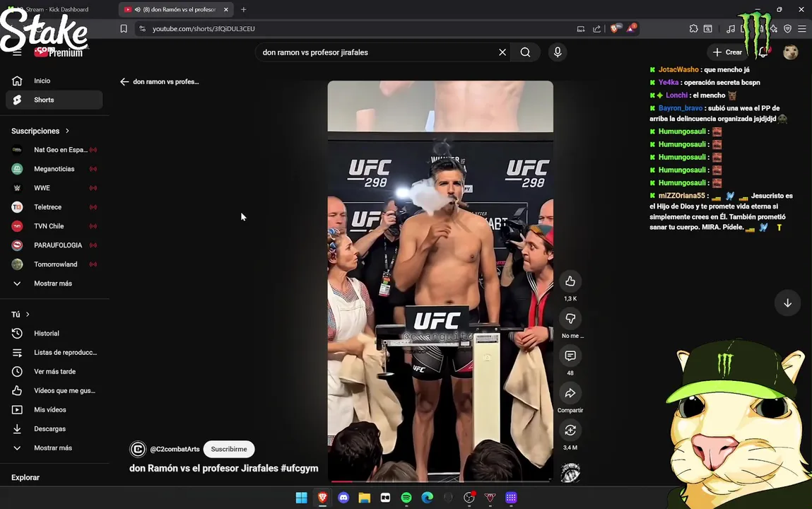Viewport: 812px width, 509px height.
Task: Open the music note playlist icon
Action: click(x=730, y=29)
